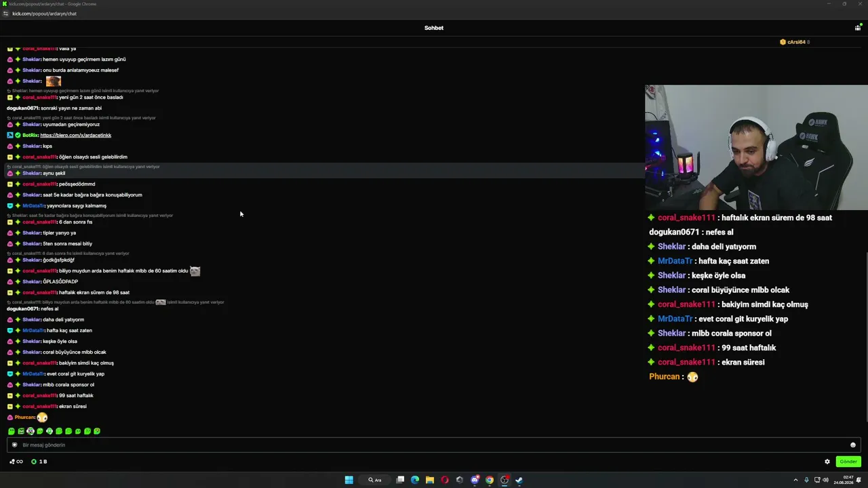Open Opera browser from taskbar

[445, 480]
